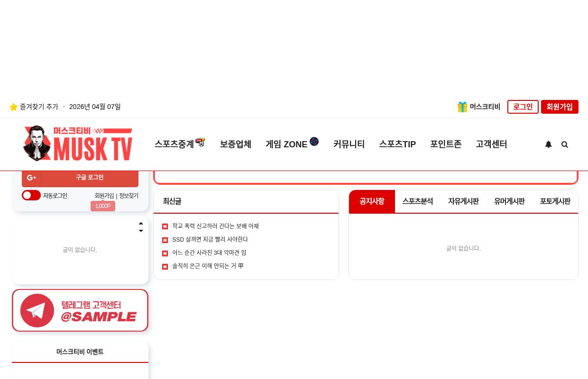Viewport: 588px width, 379px height.
Task: Enable the 자동로그인 auto-login toggle
Action: pyautogui.click(x=31, y=195)
